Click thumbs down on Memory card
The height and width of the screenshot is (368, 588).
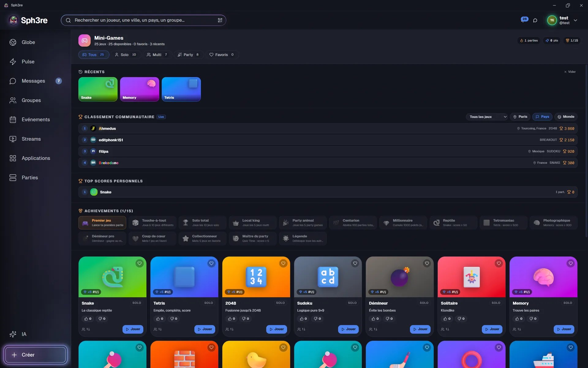(x=533, y=319)
